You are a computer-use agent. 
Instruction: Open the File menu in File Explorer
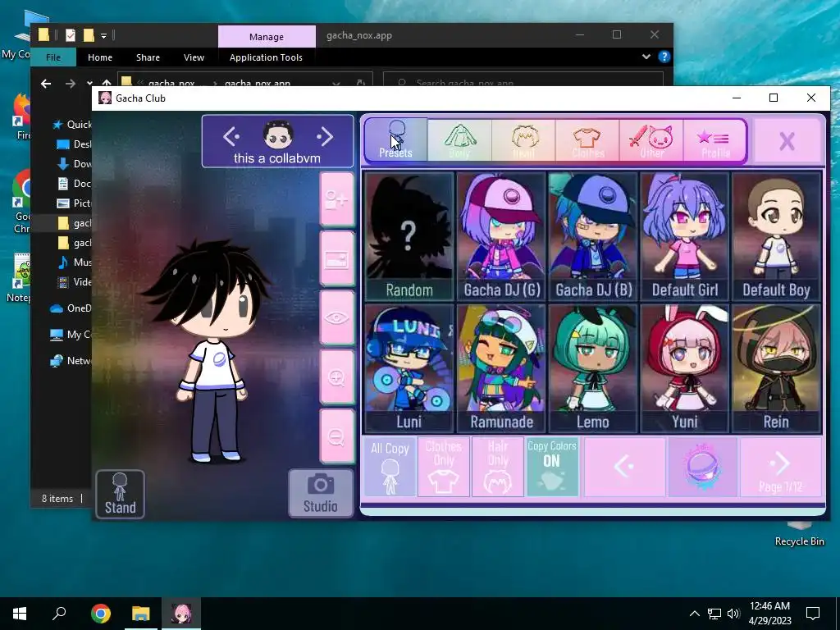pos(53,57)
